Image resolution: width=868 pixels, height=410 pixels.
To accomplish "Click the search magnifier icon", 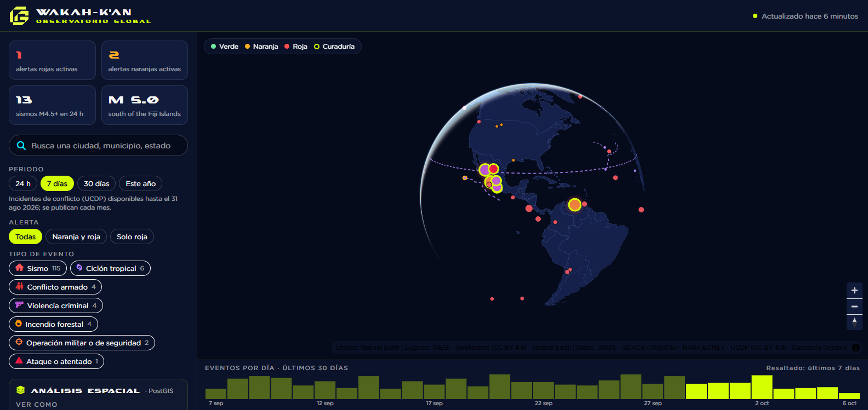I will (x=21, y=146).
